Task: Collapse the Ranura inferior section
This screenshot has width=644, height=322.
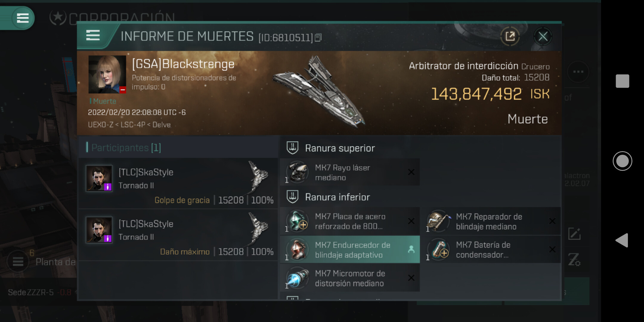Action: click(328, 197)
